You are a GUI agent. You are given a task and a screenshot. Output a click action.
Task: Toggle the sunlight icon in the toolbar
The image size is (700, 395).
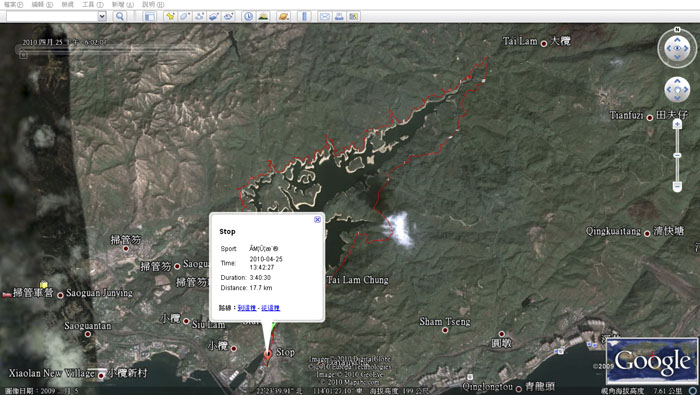(263, 17)
